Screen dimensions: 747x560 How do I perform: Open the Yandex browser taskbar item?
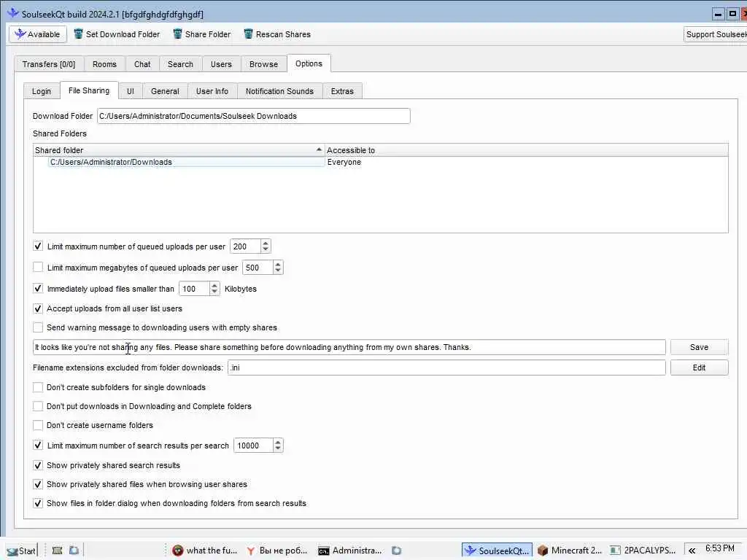pyautogui.click(x=276, y=551)
